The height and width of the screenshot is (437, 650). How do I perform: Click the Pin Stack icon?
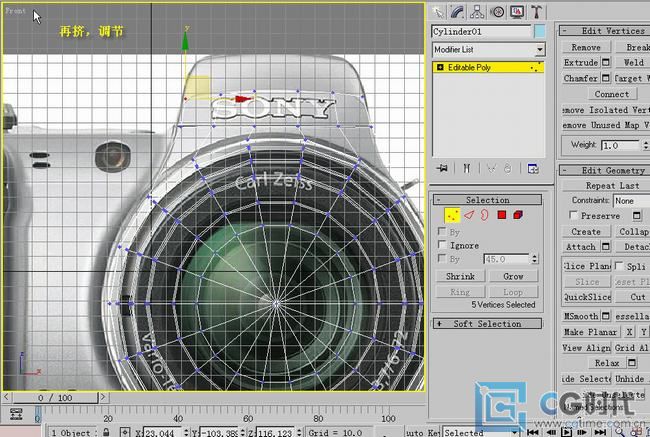pyautogui.click(x=442, y=168)
